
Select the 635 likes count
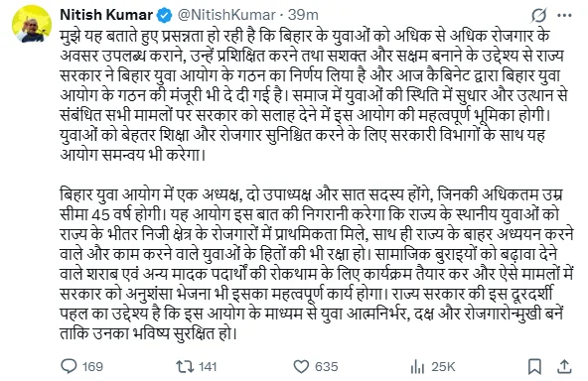tap(326, 366)
